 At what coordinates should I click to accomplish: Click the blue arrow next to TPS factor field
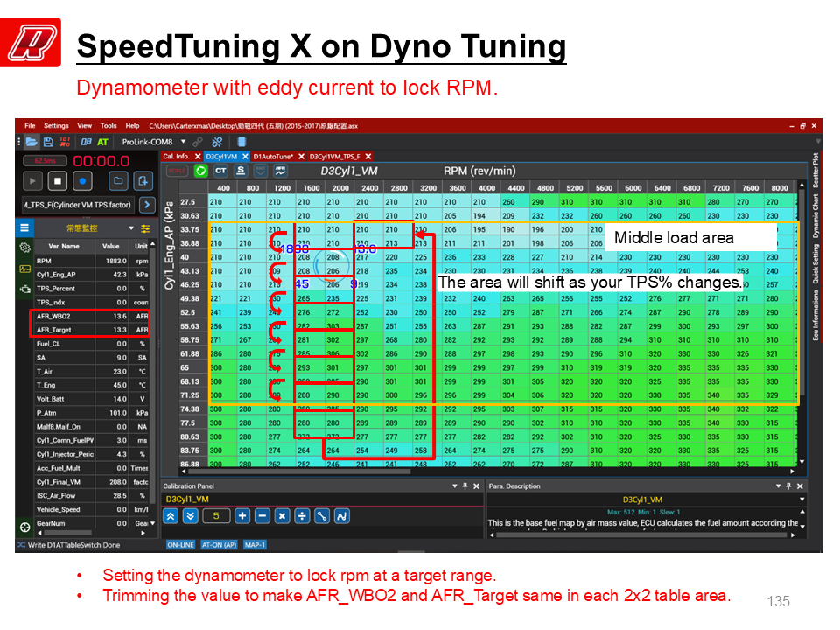[x=147, y=205]
